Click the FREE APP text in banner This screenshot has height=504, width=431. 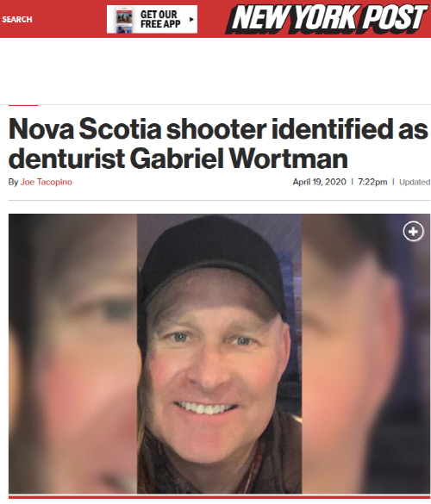[160, 24]
